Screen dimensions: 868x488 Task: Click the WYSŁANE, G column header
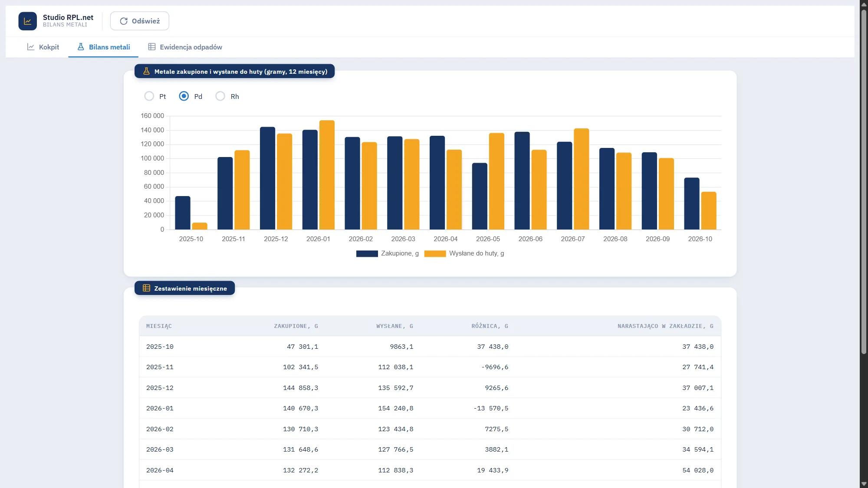coord(395,326)
